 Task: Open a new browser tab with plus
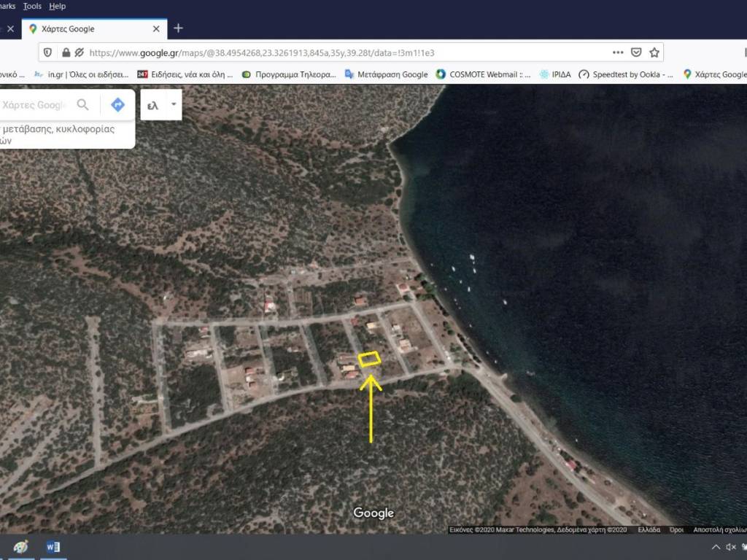click(x=178, y=28)
